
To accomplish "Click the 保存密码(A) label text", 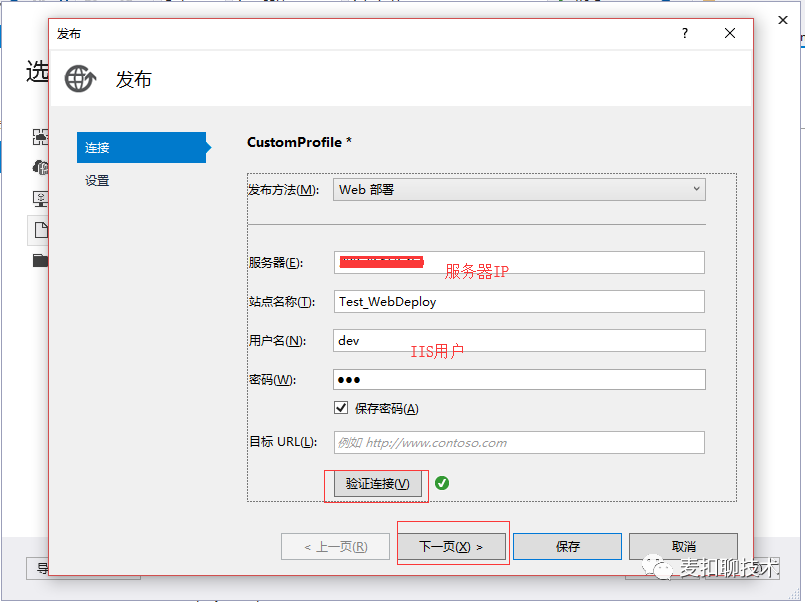I will coord(387,409).
